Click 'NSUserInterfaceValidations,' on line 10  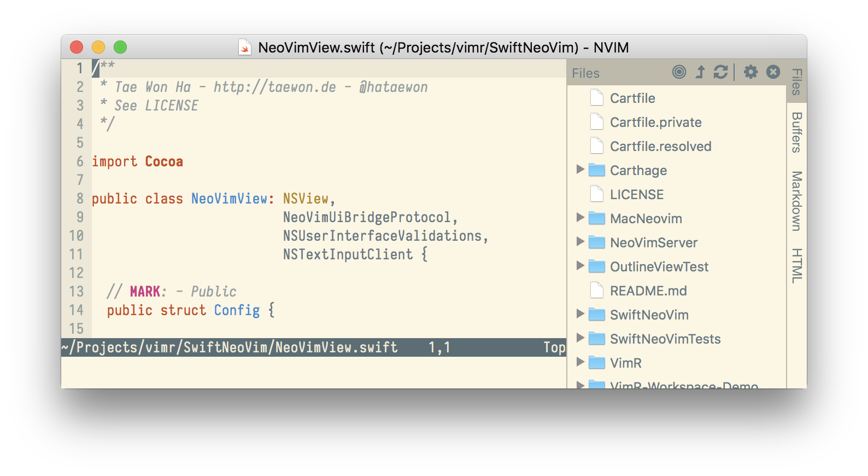click(x=385, y=236)
